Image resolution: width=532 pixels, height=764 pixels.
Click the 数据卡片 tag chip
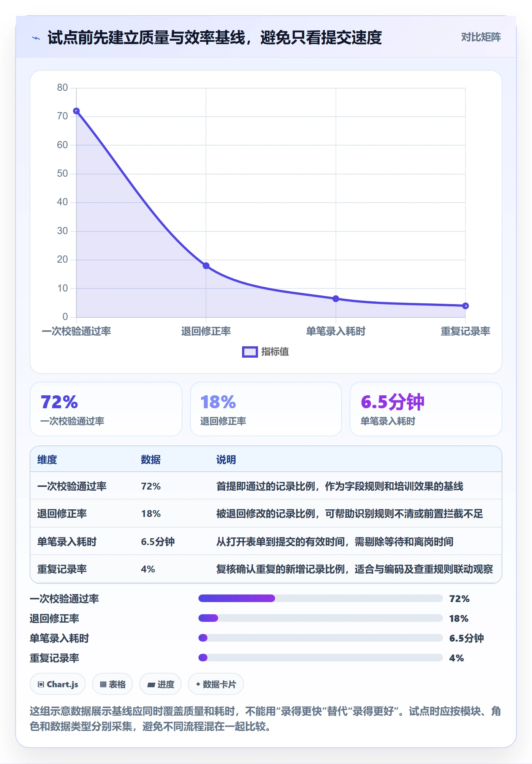coord(216,684)
